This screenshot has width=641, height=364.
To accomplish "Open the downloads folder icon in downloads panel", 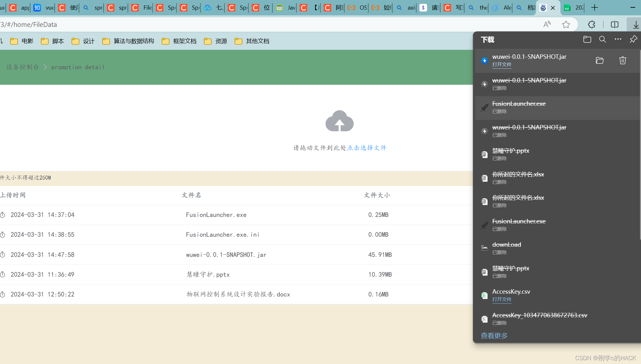I will 587,39.
